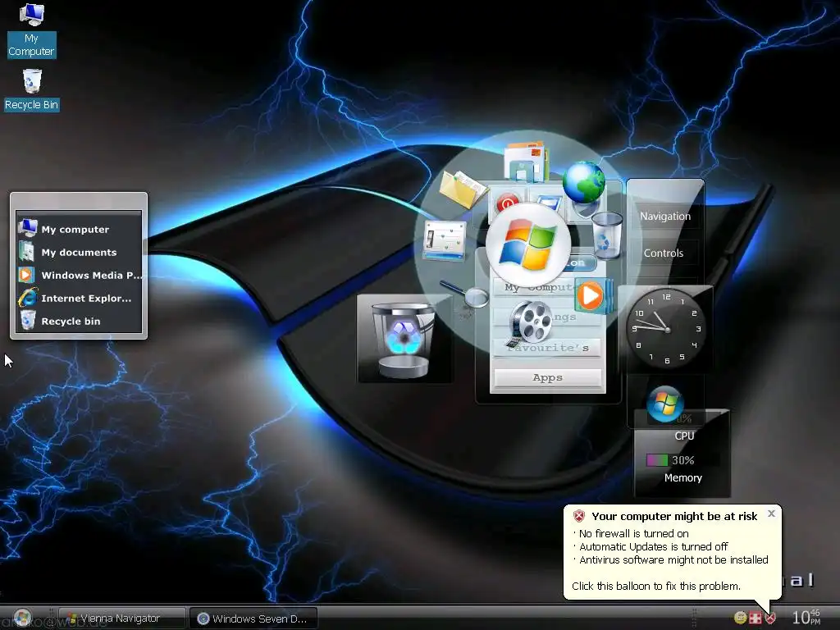840x630 pixels.
Task: Click the blue window icon beside the power button
Action: point(549,203)
